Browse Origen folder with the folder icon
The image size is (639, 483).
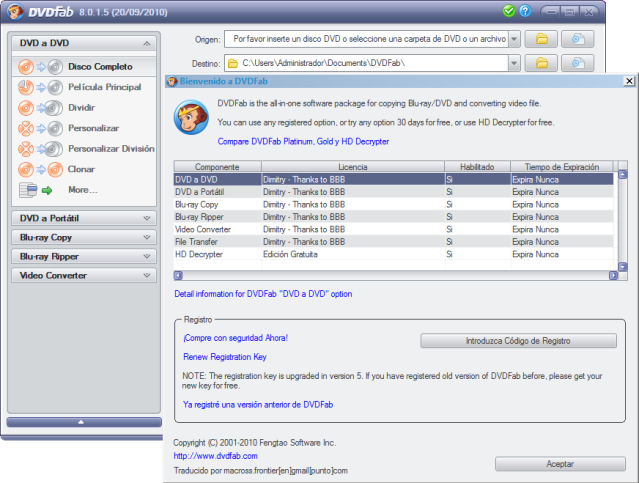point(541,39)
